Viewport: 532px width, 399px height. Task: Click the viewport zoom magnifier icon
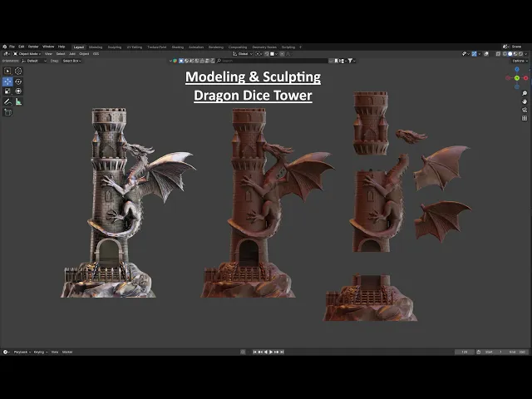click(525, 93)
